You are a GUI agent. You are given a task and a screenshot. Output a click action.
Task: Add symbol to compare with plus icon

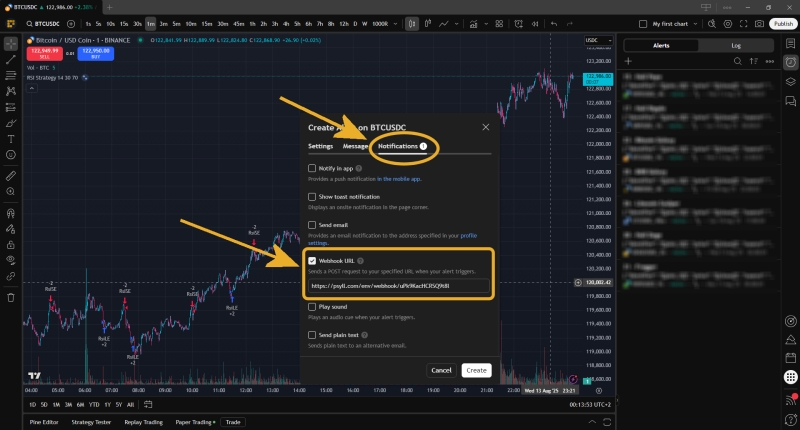pyautogui.click(x=71, y=24)
